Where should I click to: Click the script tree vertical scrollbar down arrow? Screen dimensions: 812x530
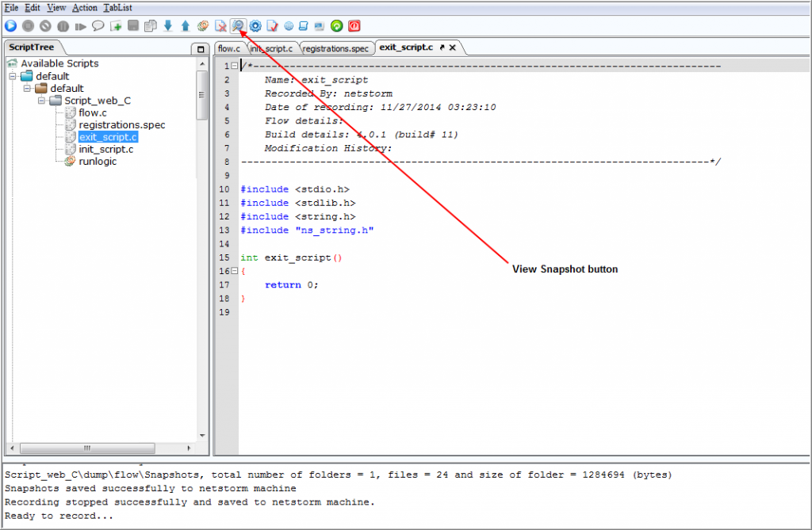[202, 435]
